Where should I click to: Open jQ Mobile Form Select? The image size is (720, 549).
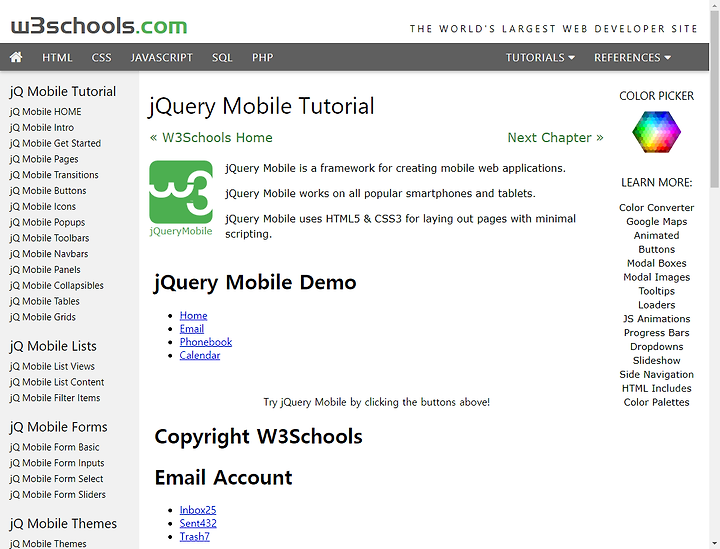tap(56, 479)
